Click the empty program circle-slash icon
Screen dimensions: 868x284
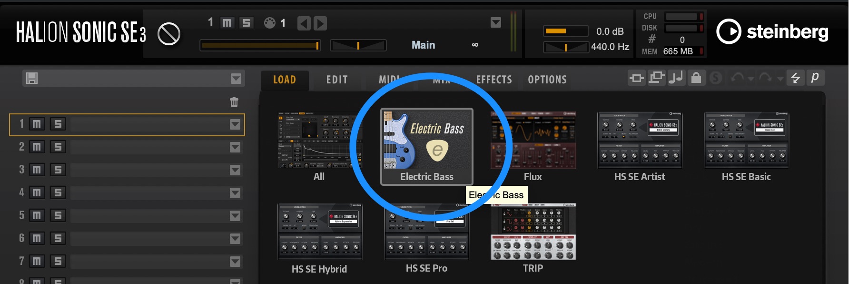pyautogui.click(x=169, y=34)
